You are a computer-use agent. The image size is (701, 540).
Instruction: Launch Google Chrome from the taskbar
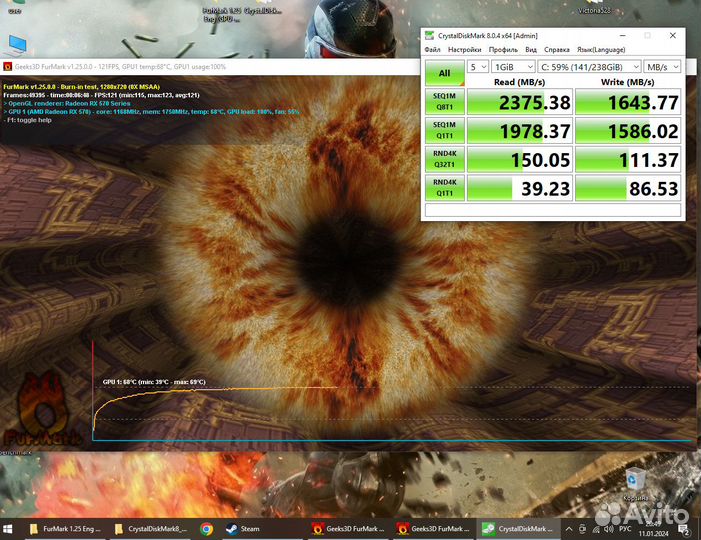tap(207, 529)
